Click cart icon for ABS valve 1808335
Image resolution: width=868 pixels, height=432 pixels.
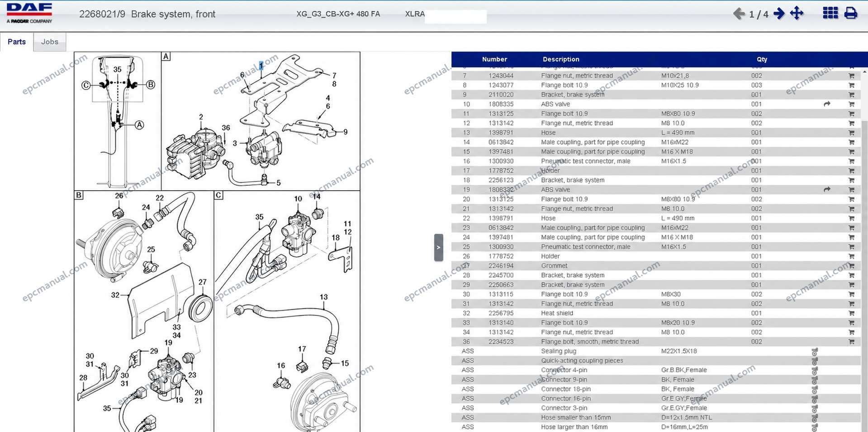[x=851, y=104]
